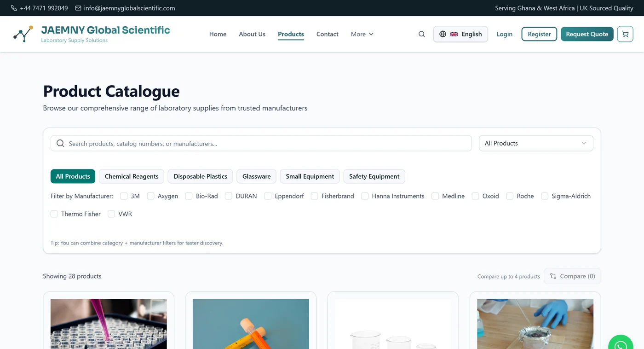This screenshot has width=644, height=349.
Task: Select the Eppendorf checkbox
Action: 268,196
